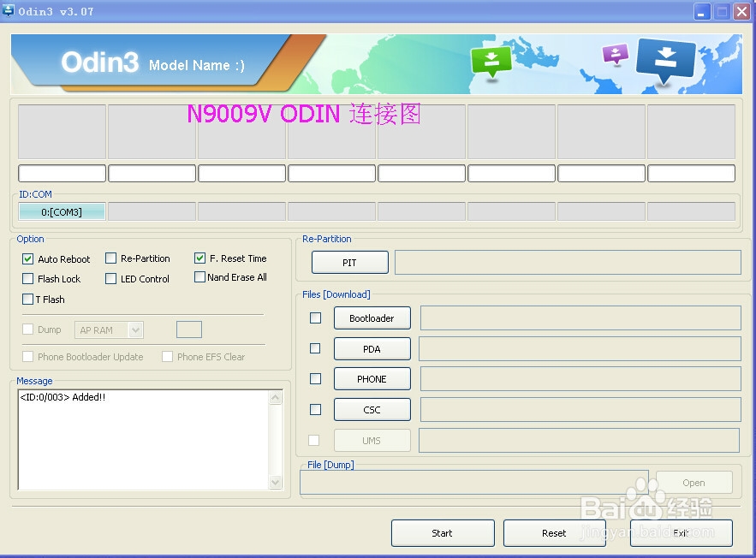This screenshot has height=558, width=756.
Task: Click the UMS checkbox
Action: (x=314, y=441)
